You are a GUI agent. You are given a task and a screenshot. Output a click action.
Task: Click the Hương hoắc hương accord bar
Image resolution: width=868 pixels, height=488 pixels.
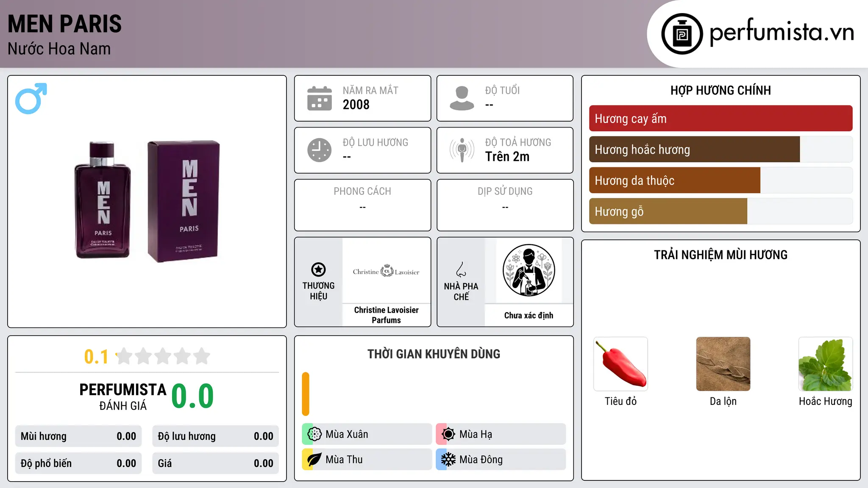click(x=721, y=150)
